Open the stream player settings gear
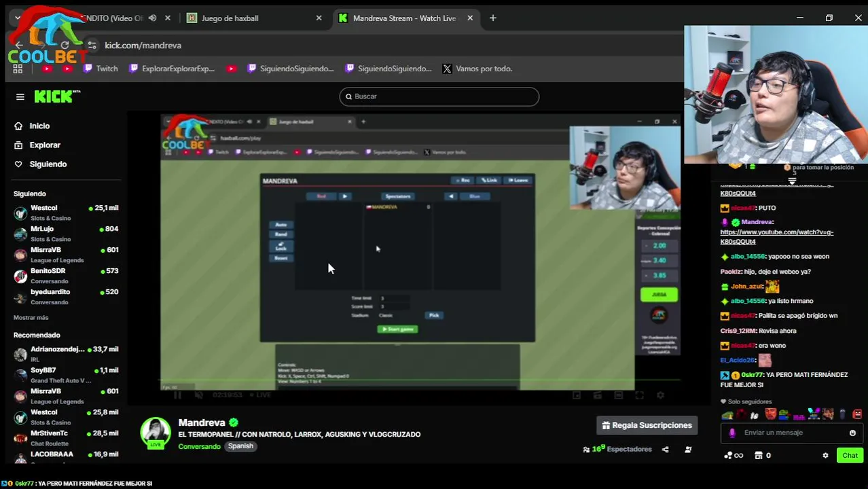Image resolution: width=868 pixels, height=489 pixels. pos(660,395)
